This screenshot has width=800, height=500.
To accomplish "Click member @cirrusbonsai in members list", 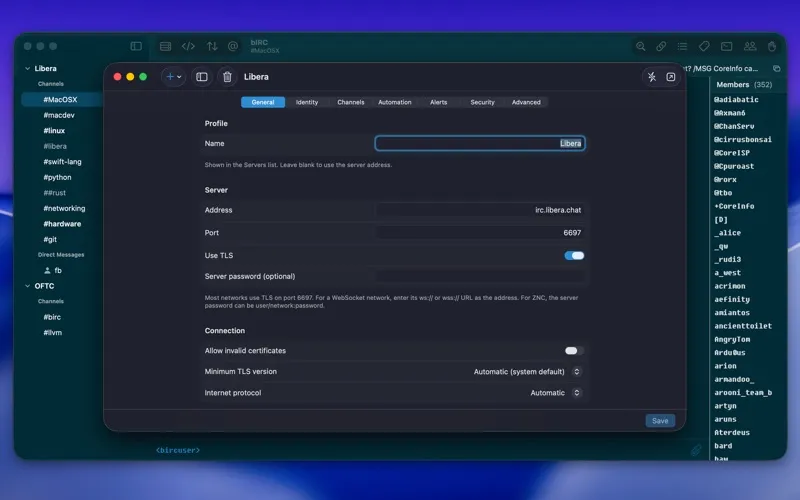I will (x=742, y=139).
